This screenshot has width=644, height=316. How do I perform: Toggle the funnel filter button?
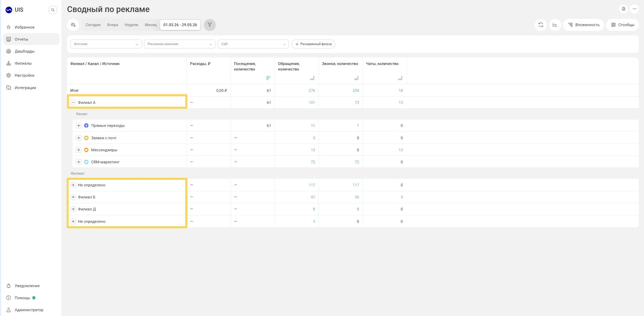(x=210, y=25)
